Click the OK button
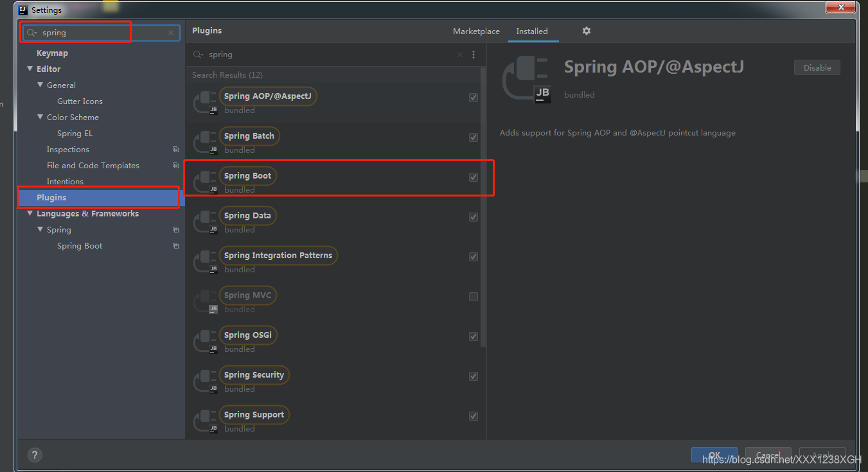Screen dimensions: 868x472 tap(714, 455)
